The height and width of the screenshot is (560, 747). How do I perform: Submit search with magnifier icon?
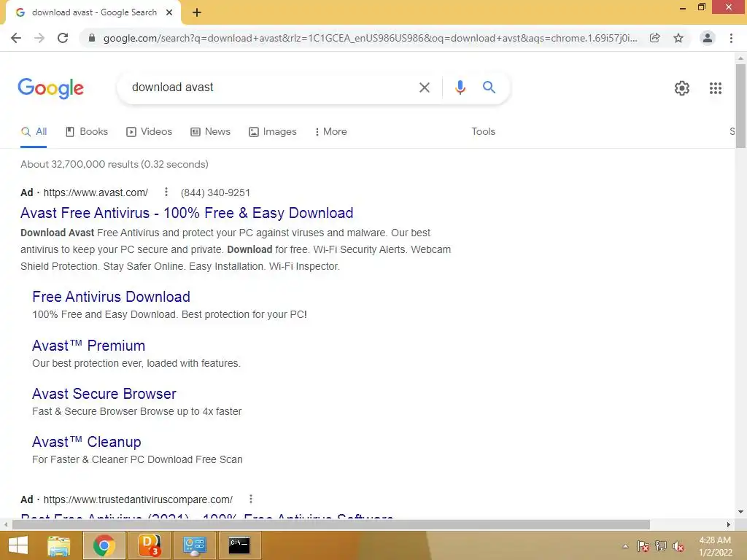click(x=489, y=87)
